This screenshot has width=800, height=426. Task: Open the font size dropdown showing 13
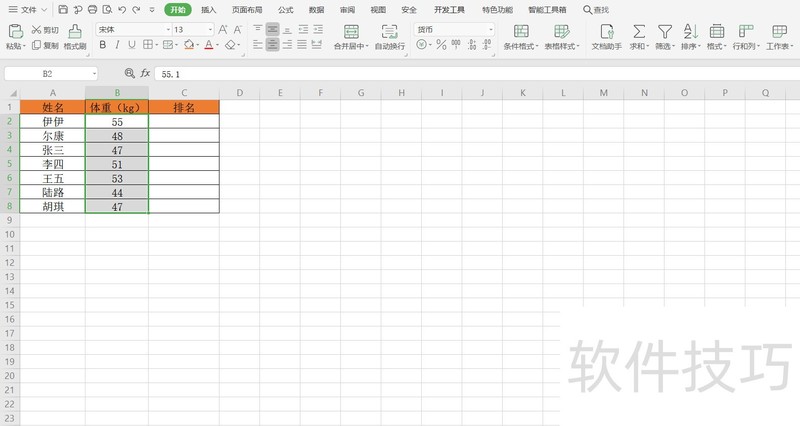point(210,30)
